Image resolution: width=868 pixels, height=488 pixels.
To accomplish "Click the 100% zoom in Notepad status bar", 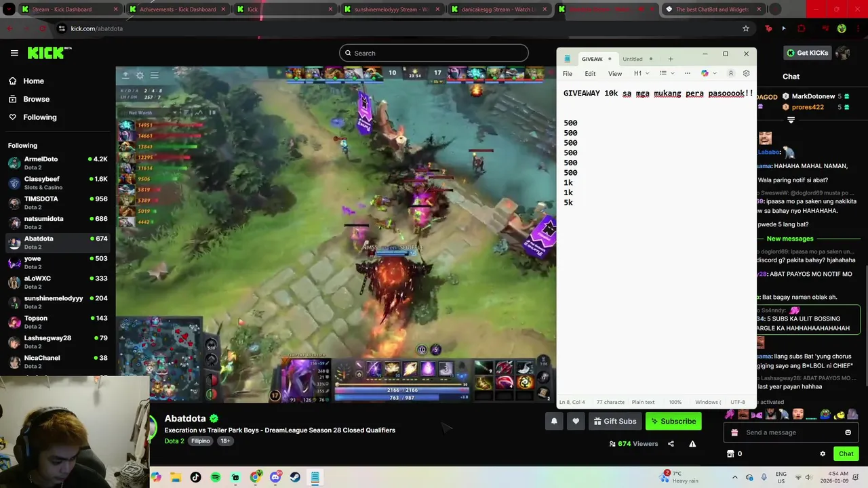I will (x=675, y=402).
